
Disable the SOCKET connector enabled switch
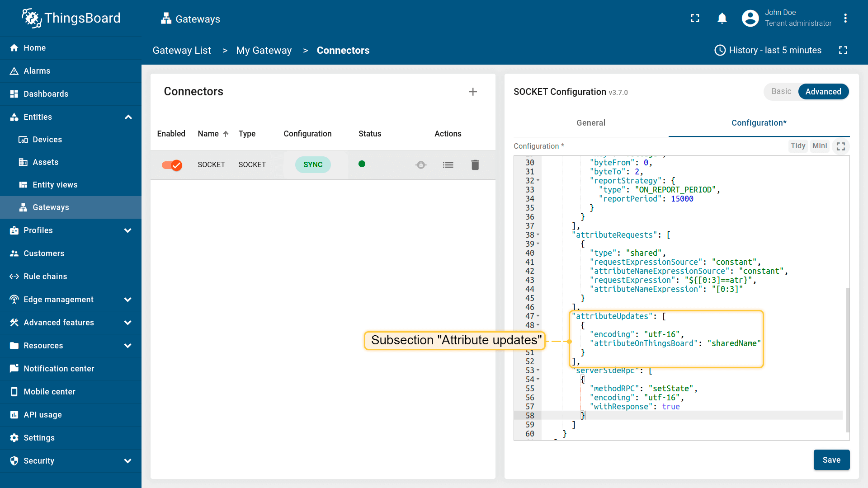pos(172,165)
